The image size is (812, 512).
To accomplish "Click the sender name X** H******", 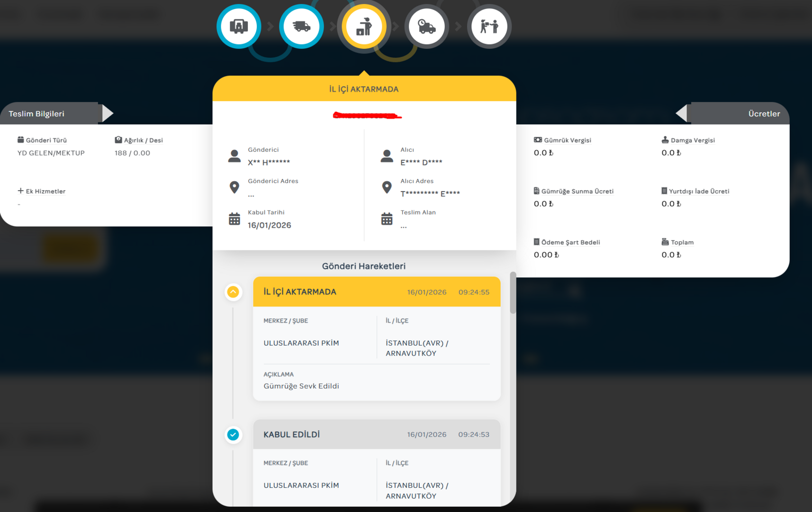I will click(269, 162).
